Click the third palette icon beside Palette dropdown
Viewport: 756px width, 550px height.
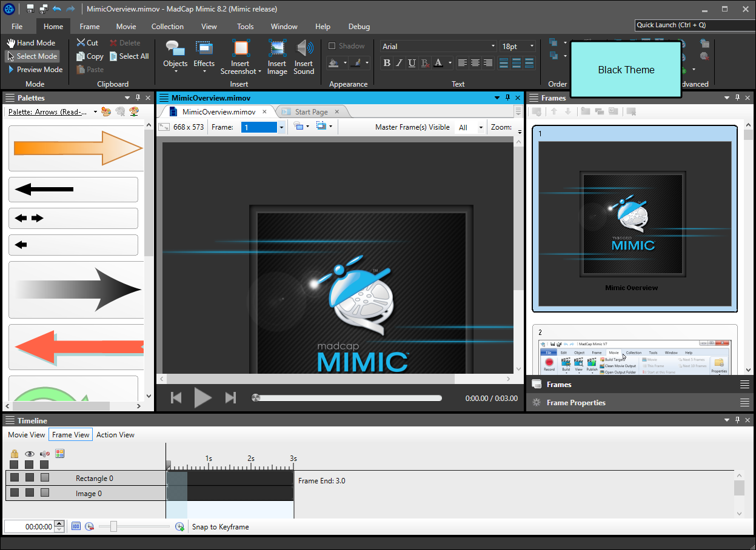(134, 111)
